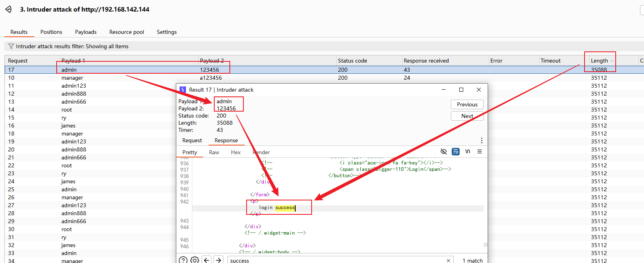This screenshot has height=263, width=644.
Task: Open the response viewer hamburger menu
Action: pos(480,151)
